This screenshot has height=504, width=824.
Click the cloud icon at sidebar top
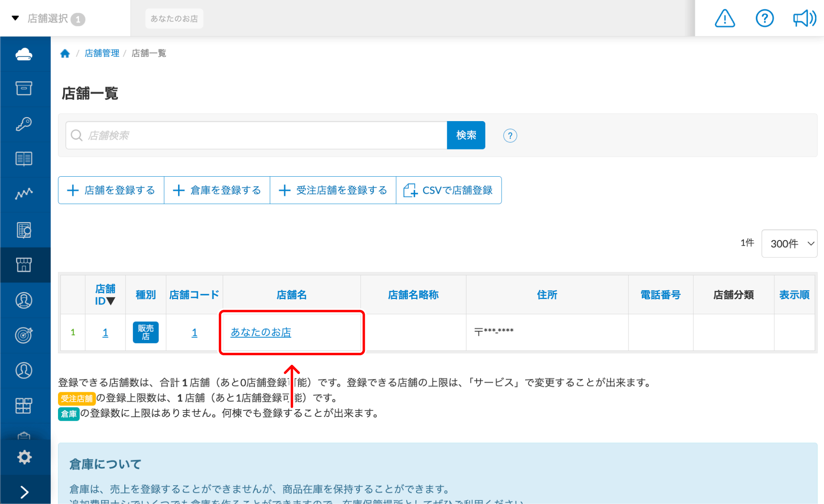click(25, 54)
